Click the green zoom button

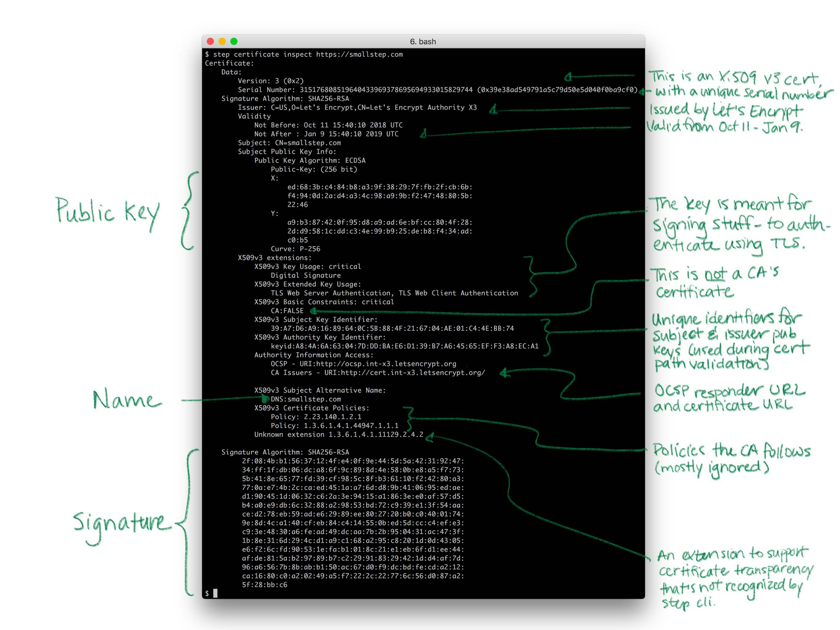coord(234,41)
